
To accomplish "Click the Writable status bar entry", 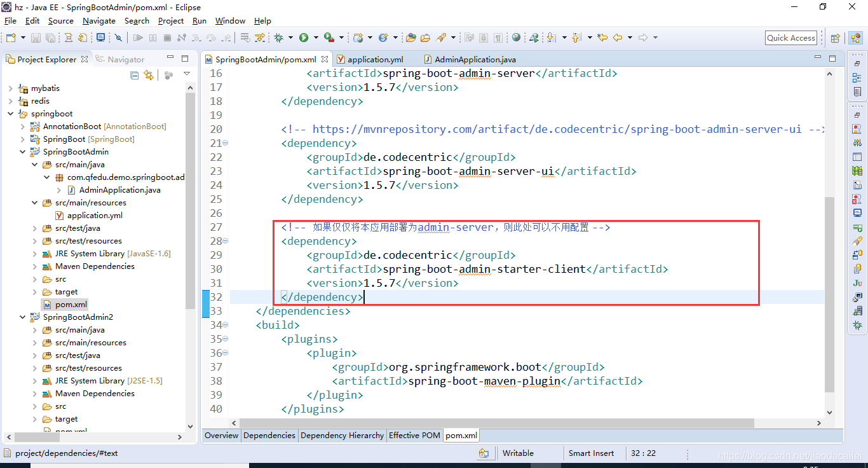I will pyautogui.click(x=518, y=453).
